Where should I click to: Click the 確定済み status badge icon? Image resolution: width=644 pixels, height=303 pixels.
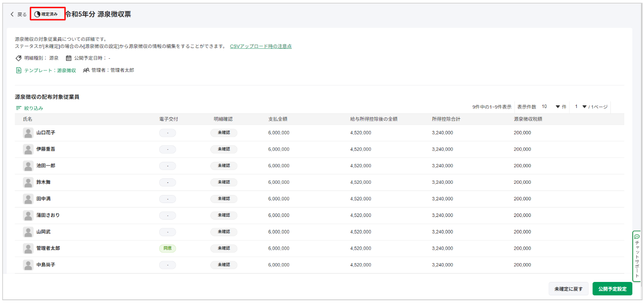37,14
